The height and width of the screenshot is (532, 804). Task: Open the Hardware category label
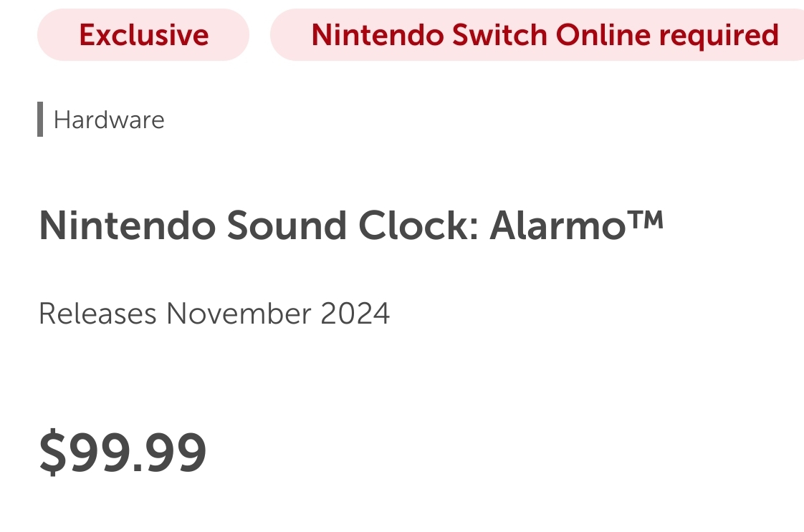coord(109,120)
